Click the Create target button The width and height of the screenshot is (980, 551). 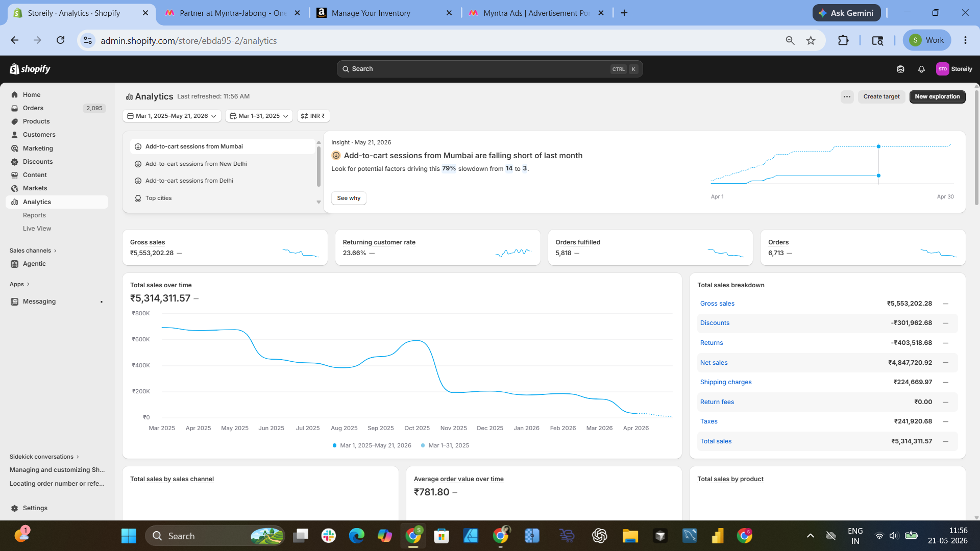[881, 96]
